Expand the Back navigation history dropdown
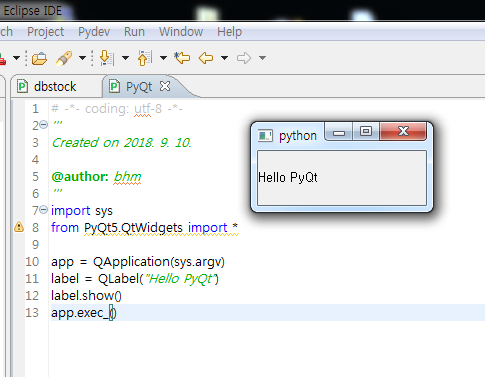Image resolution: width=485 pixels, height=377 pixels. point(225,58)
